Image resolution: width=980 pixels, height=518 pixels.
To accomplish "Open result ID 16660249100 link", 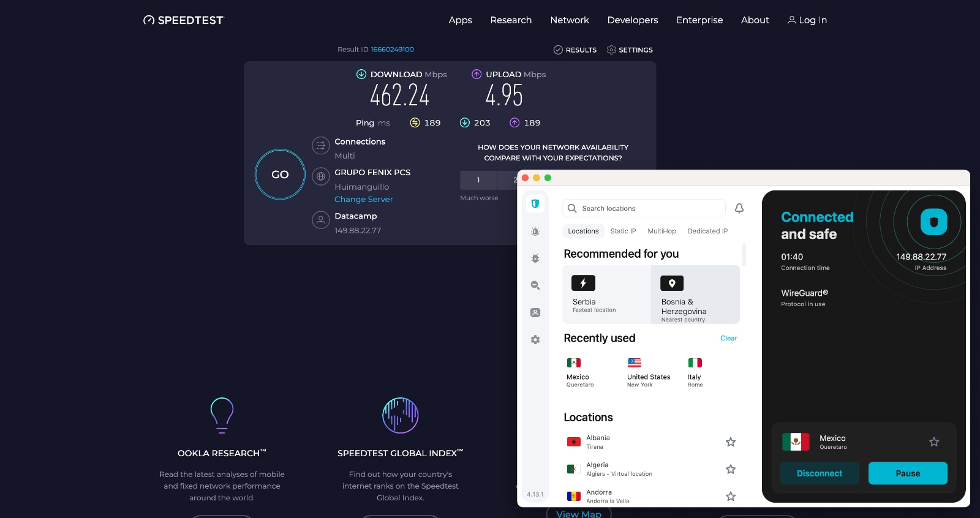I will pyautogui.click(x=392, y=50).
